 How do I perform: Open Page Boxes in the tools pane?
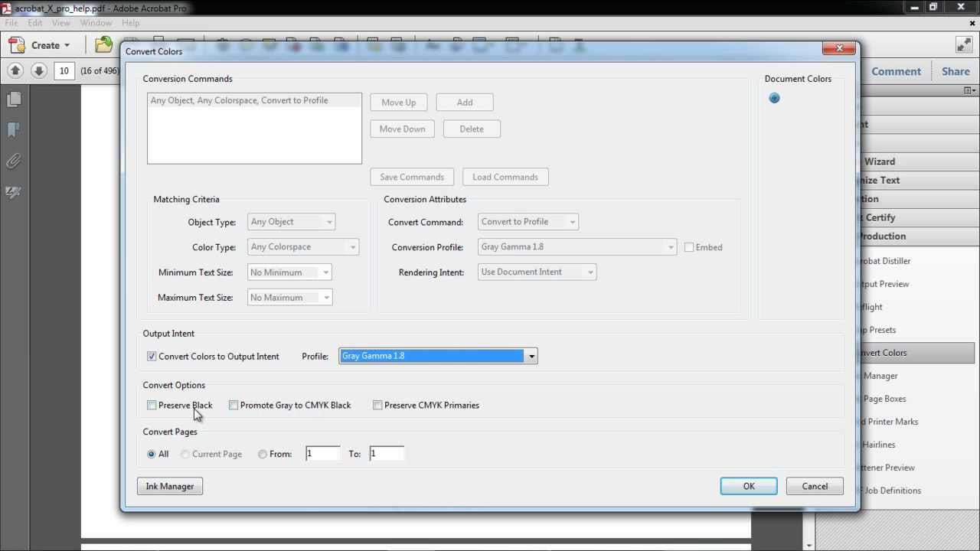(884, 399)
